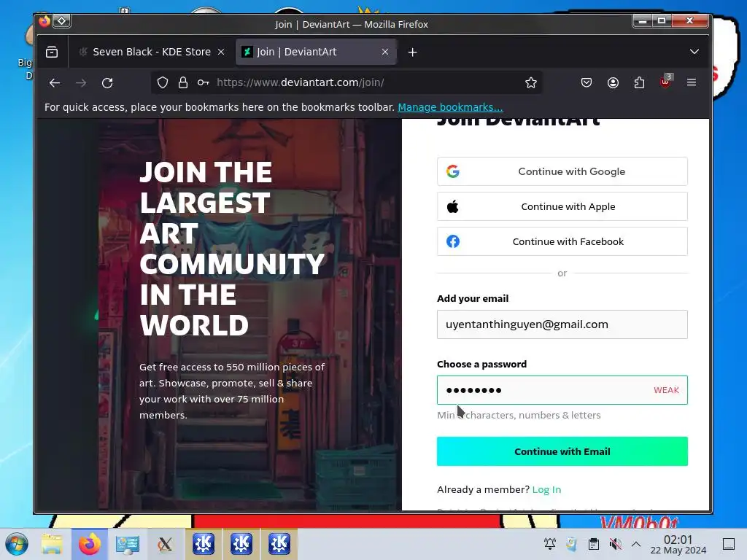Screen dimensions: 747x560
Task: Open a new tab with plus
Action: (x=413, y=52)
